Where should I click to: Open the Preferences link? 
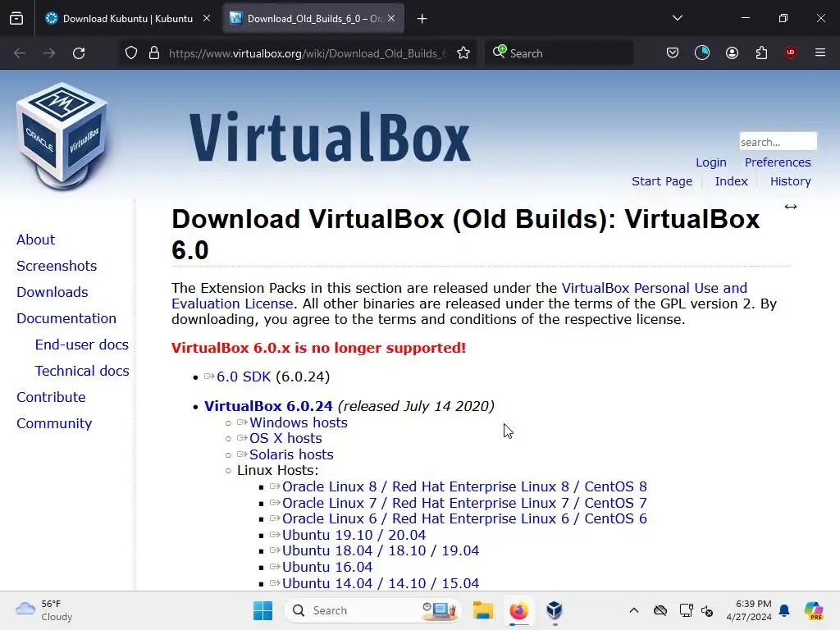[778, 162]
